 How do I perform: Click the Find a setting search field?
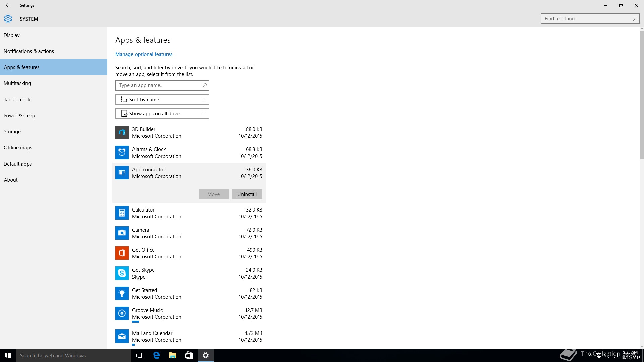click(590, 19)
